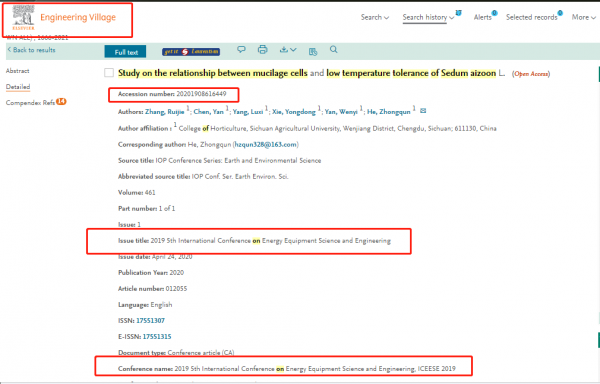
Task: Expand the More dropdown menu
Action: pos(584,17)
